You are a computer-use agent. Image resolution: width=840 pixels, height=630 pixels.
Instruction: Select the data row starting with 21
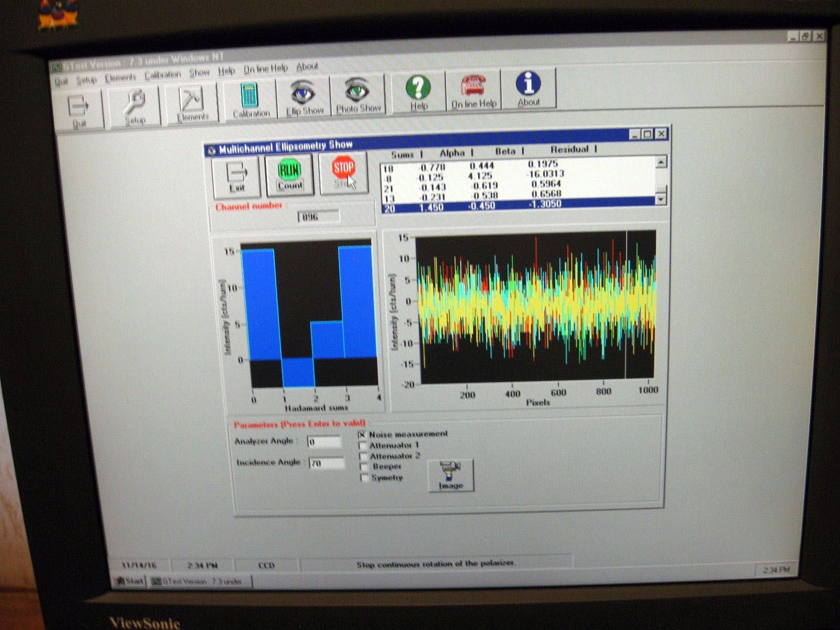(x=518, y=186)
